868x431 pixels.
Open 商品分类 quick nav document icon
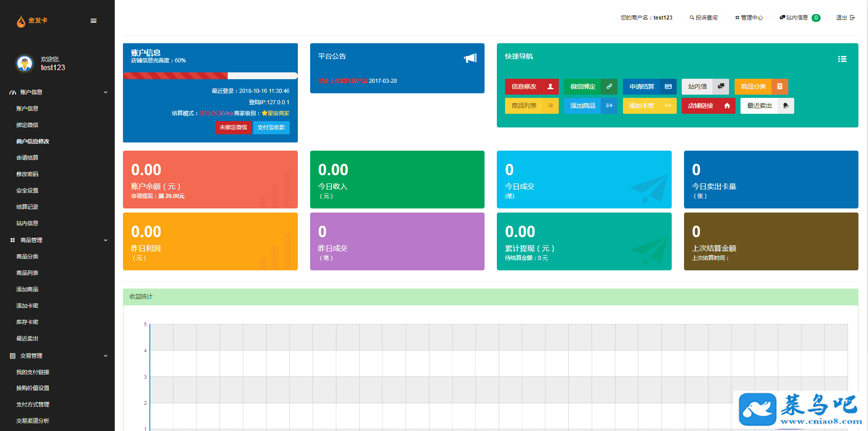[x=780, y=86]
